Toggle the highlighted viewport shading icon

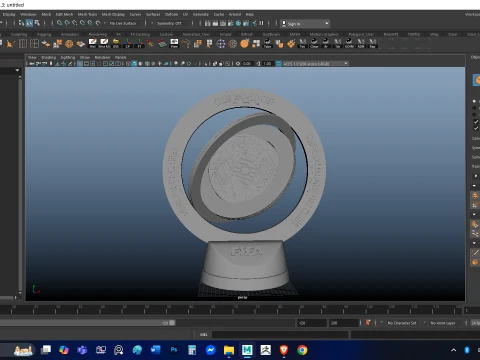tap(134, 63)
